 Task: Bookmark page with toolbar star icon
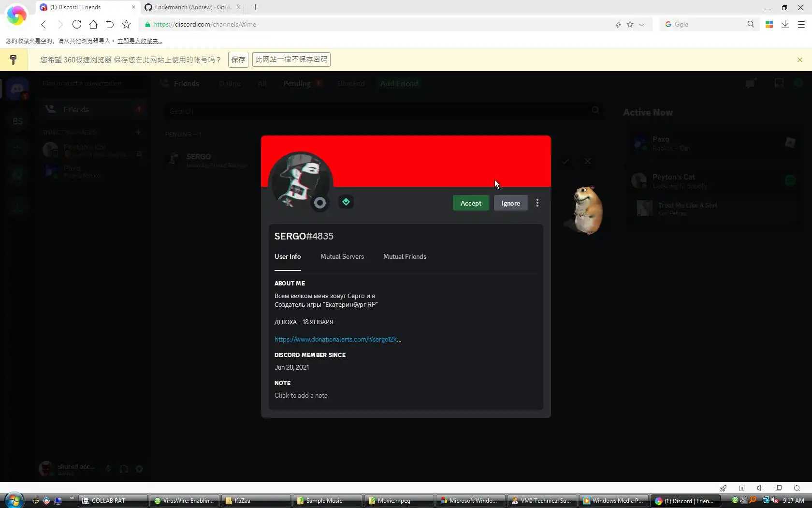[126, 24]
